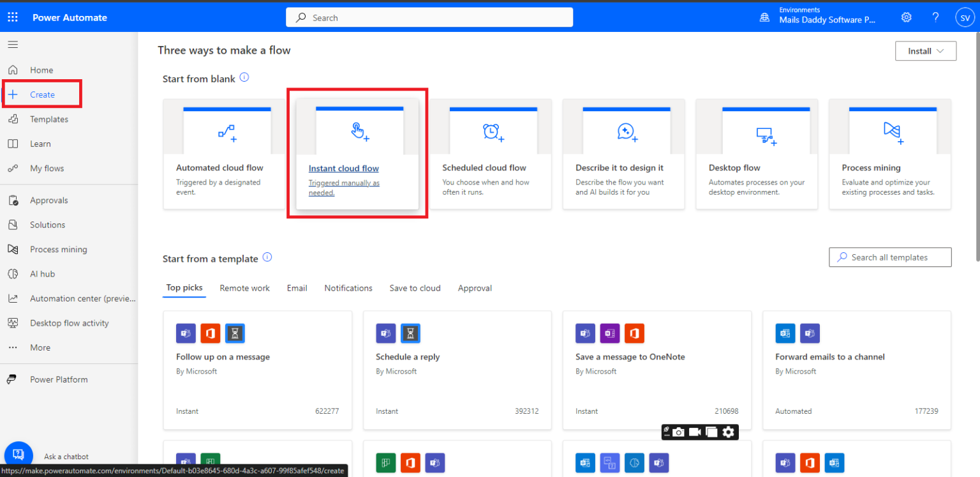Expand the Install dropdown
The image size is (980, 477).
point(926,51)
